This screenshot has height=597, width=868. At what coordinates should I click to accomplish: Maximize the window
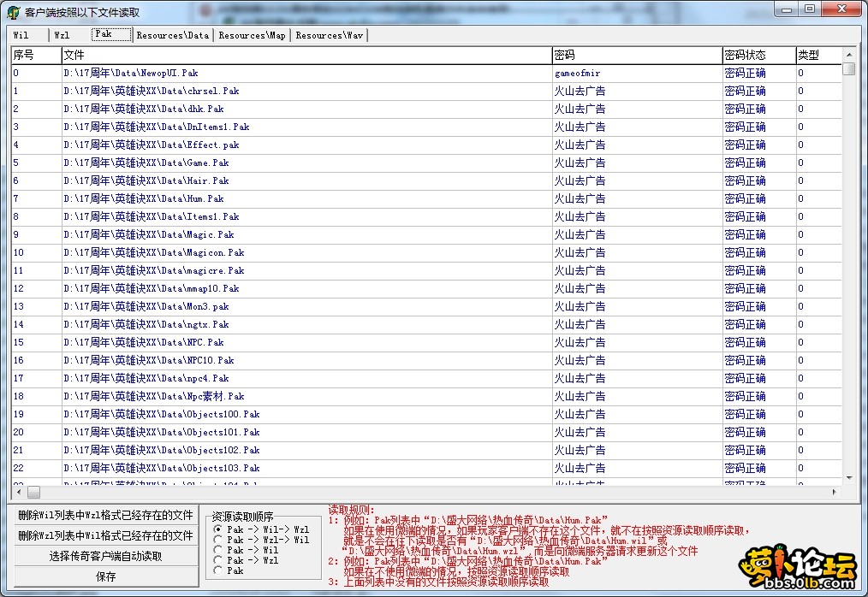809,9
